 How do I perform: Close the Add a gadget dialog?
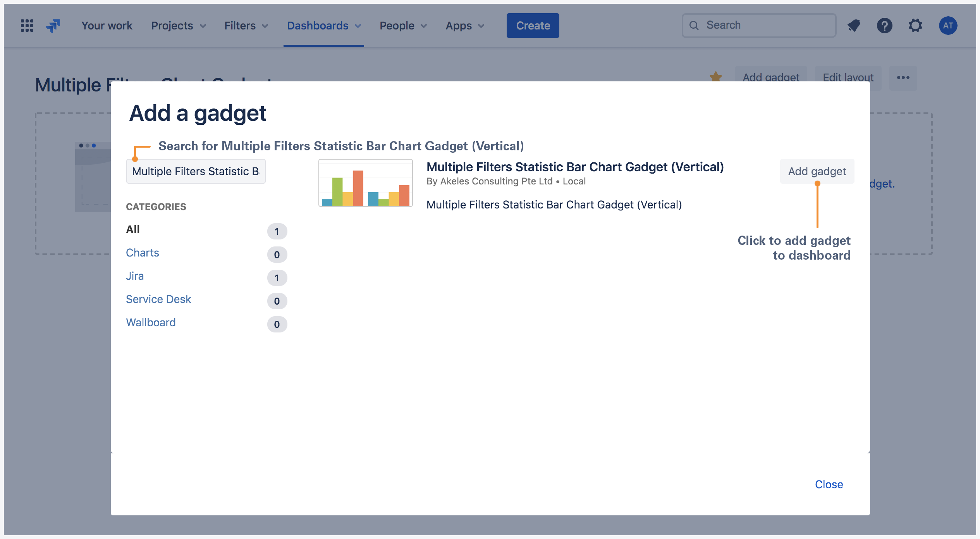click(829, 484)
